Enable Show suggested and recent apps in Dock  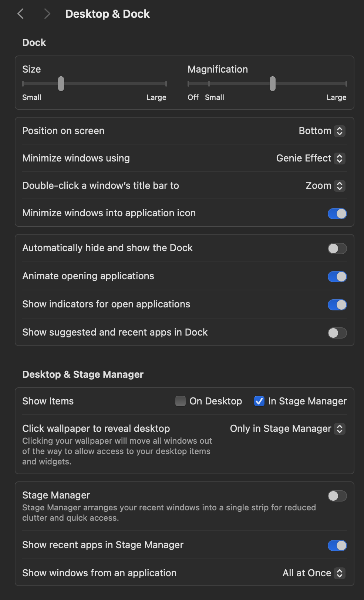tap(337, 333)
